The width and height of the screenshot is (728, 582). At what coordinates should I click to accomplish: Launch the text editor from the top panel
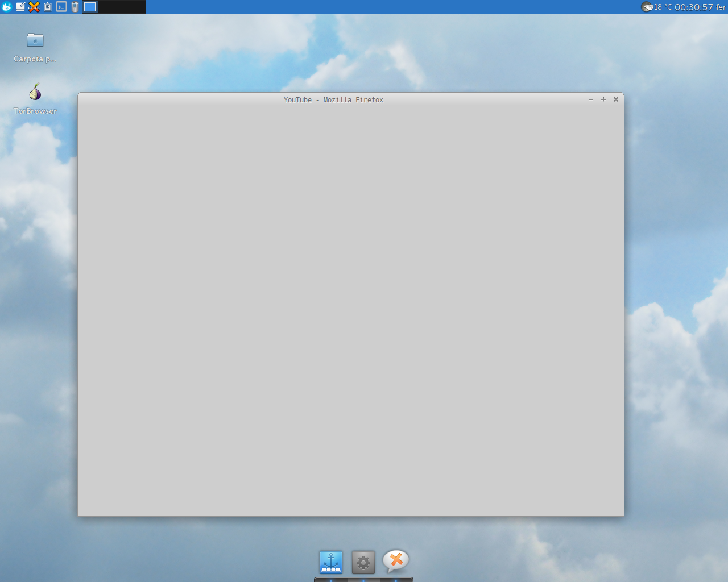[x=20, y=7]
